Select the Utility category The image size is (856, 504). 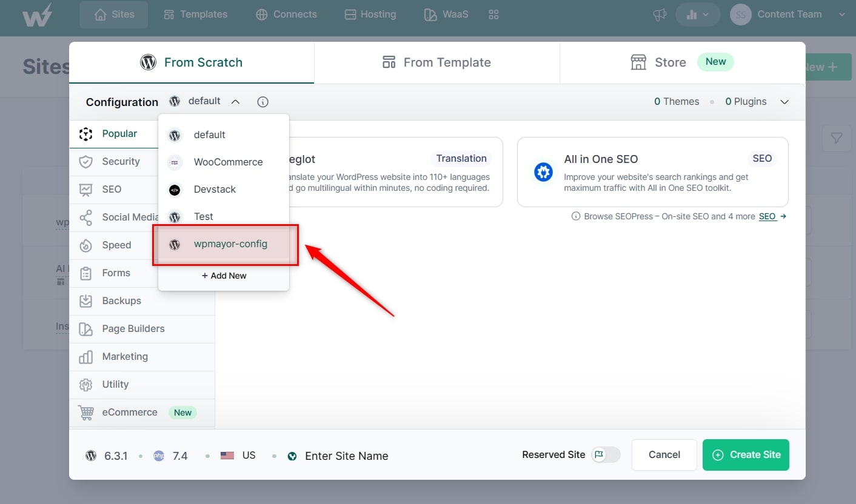pyautogui.click(x=142, y=384)
